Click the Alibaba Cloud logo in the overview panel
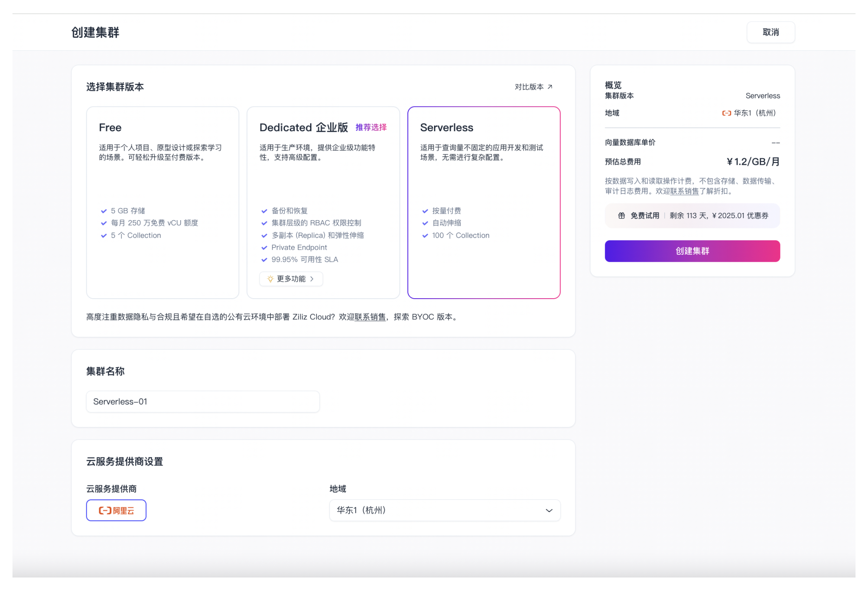 [727, 113]
